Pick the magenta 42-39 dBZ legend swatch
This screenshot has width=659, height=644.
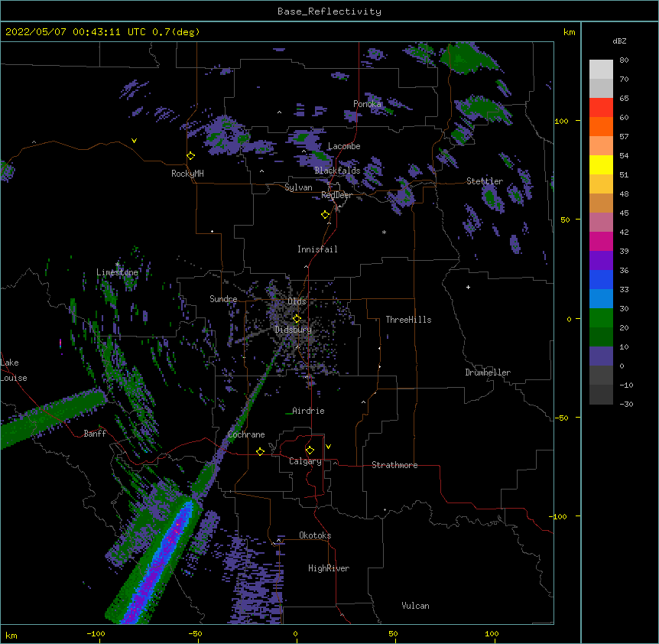tap(601, 241)
